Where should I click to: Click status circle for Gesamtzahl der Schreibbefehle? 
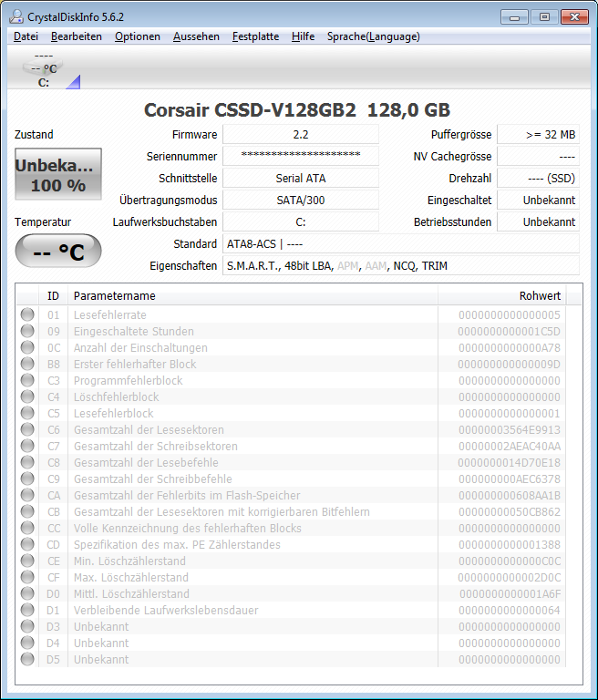[x=27, y=479]
